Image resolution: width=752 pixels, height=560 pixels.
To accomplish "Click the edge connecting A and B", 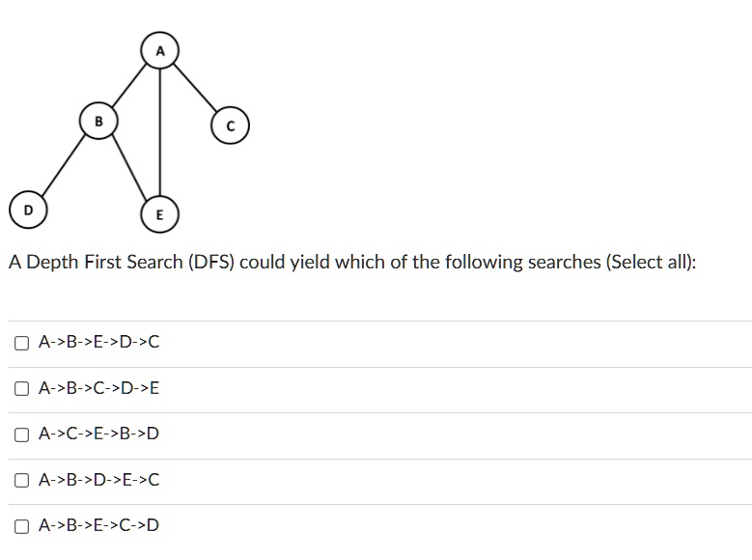I will click(129, 85).
